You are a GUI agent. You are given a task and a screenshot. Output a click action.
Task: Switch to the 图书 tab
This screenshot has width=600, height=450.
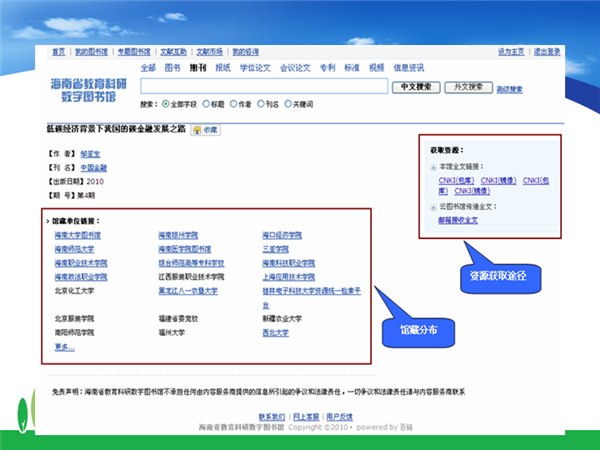[173, 68]
